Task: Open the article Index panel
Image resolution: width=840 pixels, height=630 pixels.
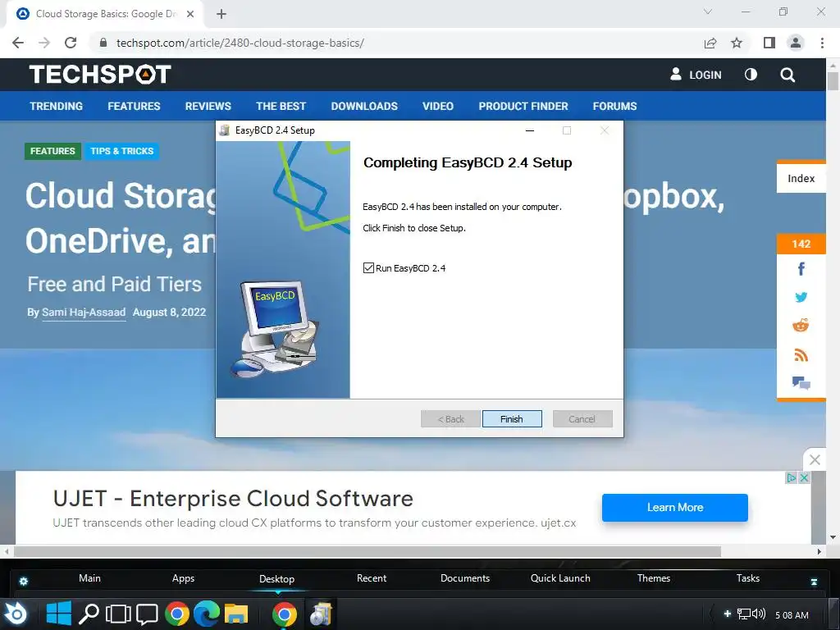Action: coord(801,178)
